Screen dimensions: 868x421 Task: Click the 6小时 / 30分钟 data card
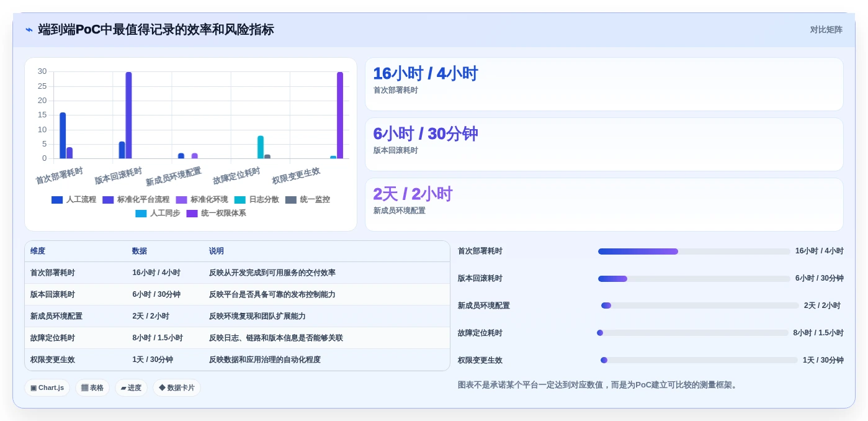604,145
